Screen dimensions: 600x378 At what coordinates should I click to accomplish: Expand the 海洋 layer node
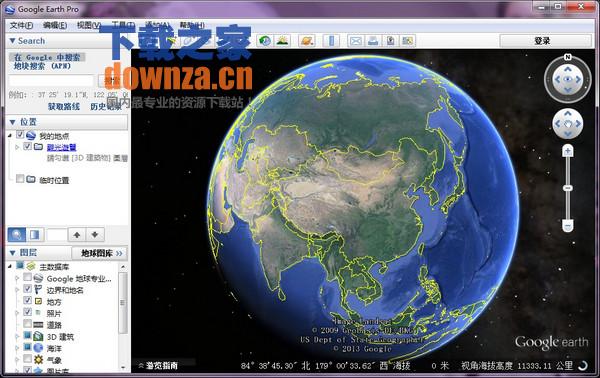coord(17,348)
